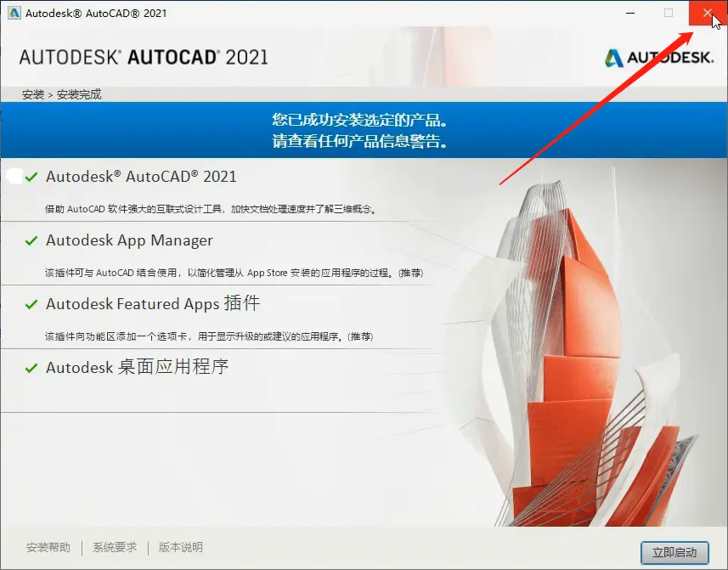This screenshot has height=570, width=728.
Task: Click the Autodesk logo at top right
Action: (x=659, y=58)
